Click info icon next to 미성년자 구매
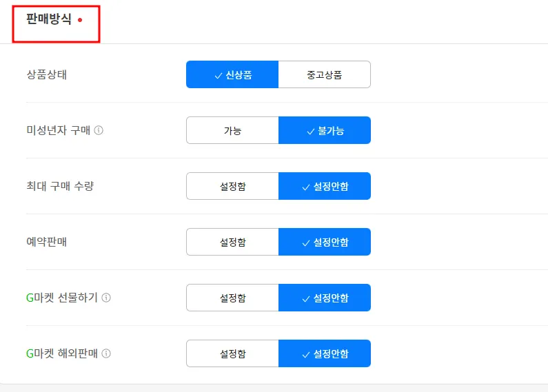The width and height of the screenshot is (548, 392). [x=99, y=130]
